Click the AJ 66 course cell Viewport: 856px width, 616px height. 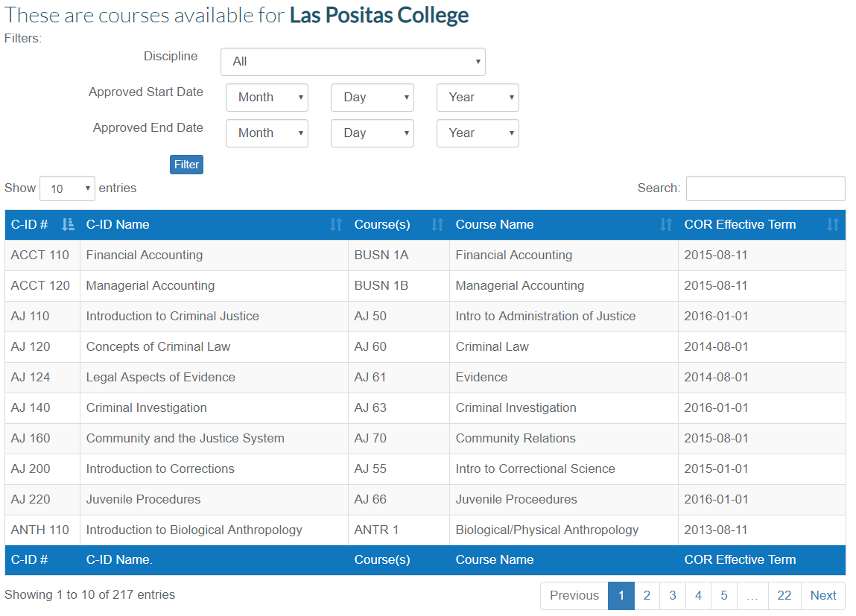399,500
